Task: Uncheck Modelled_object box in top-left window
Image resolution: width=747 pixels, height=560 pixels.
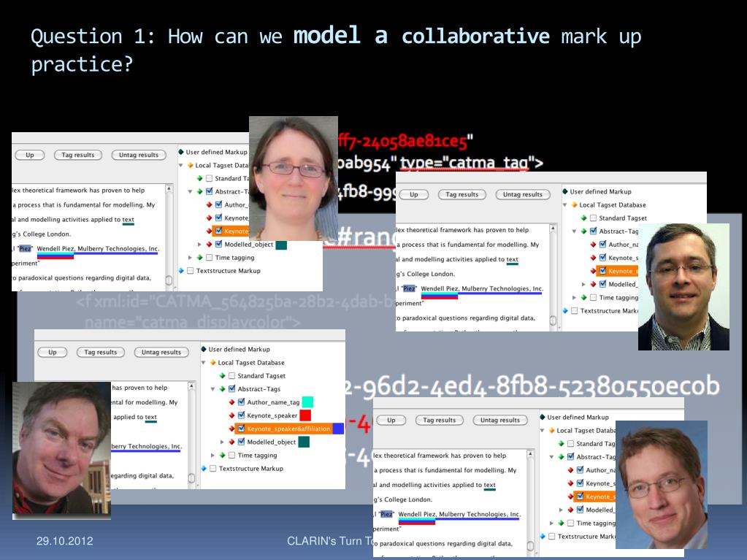Action: (218, 244)
